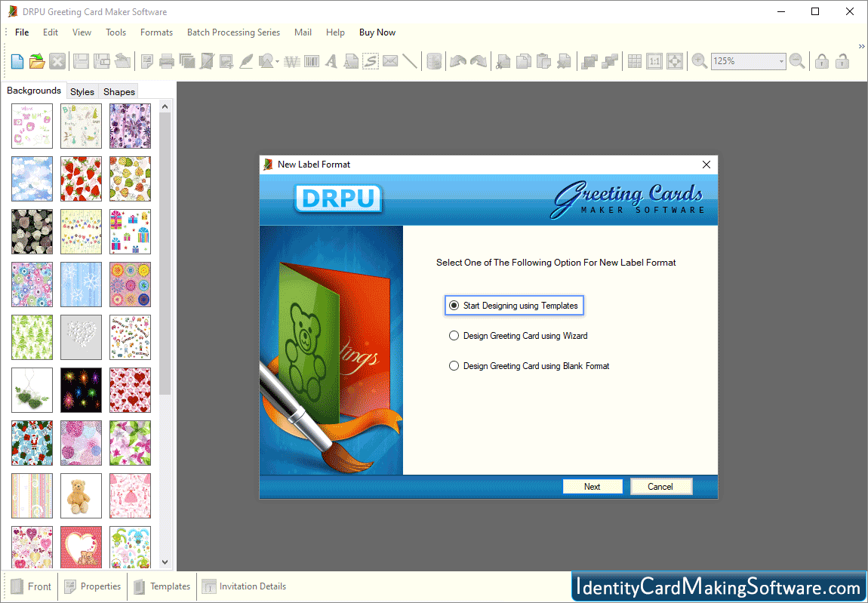The image size is (868, 603).
Task: Click the open padlock Unlock icon
Action: pyautogui.click(x=842, y=61)
